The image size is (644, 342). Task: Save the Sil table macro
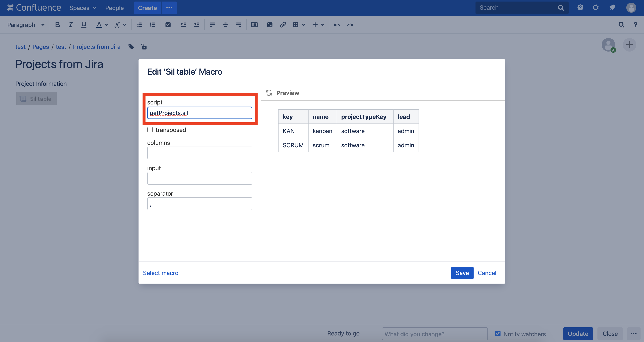462,273
